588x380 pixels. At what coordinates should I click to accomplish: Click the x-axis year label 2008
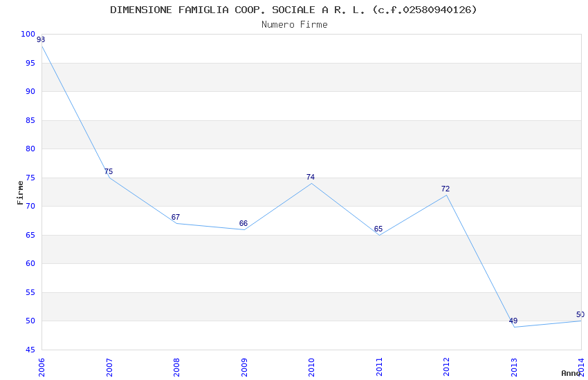[176, 368]
